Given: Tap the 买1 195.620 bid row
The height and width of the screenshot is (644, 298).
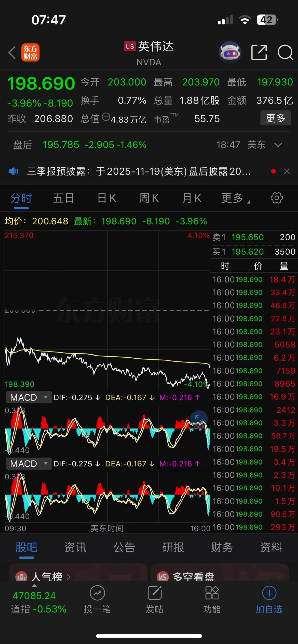Looking at the screenshot, I should click(254, 252).
